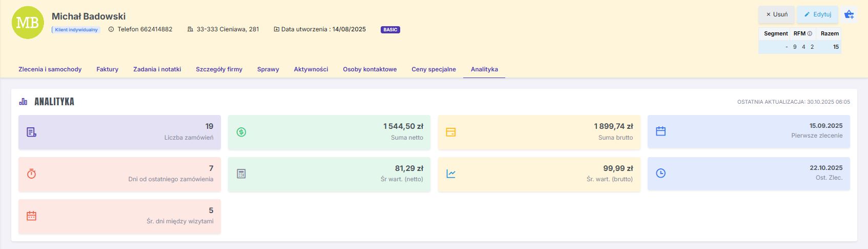Click the BASIC plan badge
This screenshot has width=868, height=249.
pyautogui.click(x=390, y=30)
